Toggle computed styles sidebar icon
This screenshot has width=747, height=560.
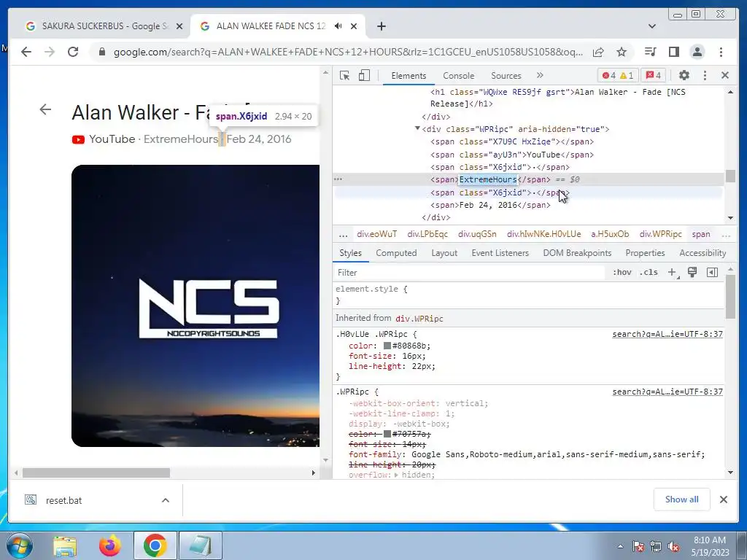point(712,273)
